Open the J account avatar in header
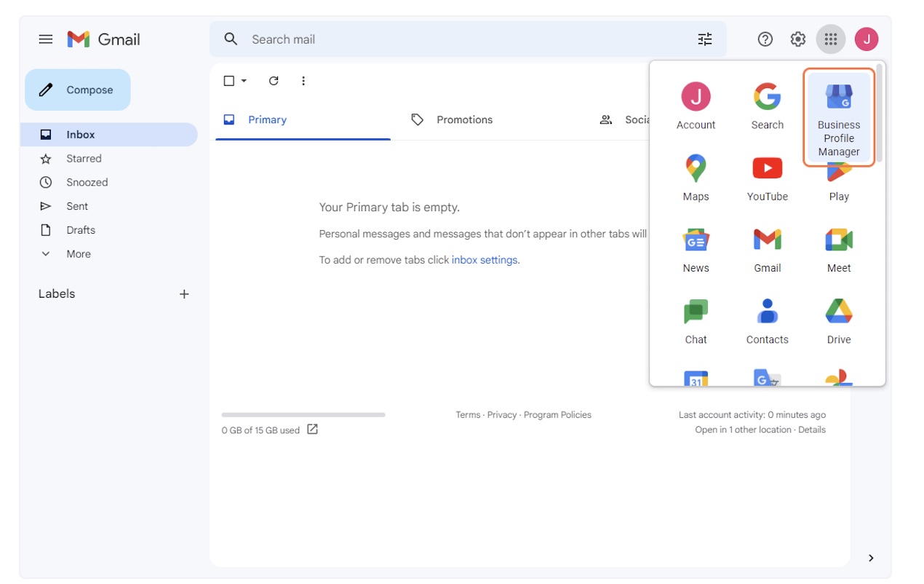 (x=867, y=39)
